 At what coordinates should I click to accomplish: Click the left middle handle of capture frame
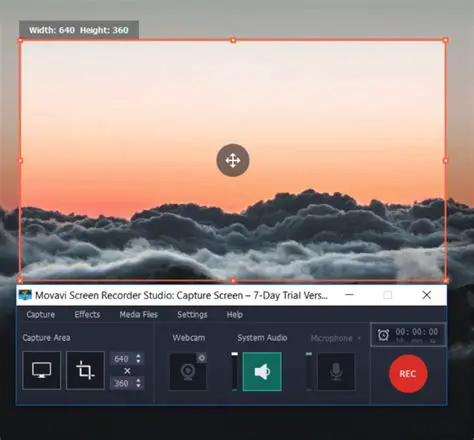20,161
